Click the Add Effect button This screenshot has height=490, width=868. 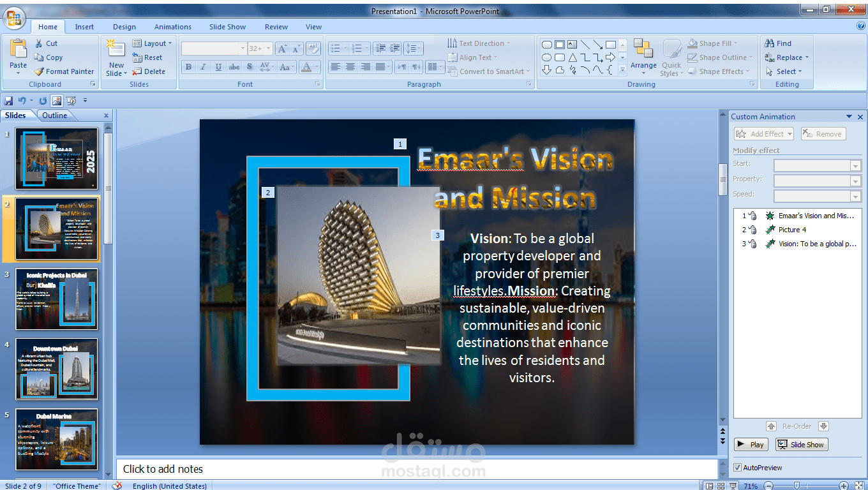[x=764, y=134]
